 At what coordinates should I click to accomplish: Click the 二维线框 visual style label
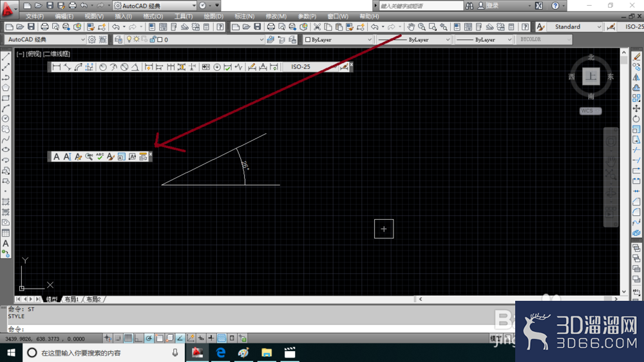[x=57, y=54]
